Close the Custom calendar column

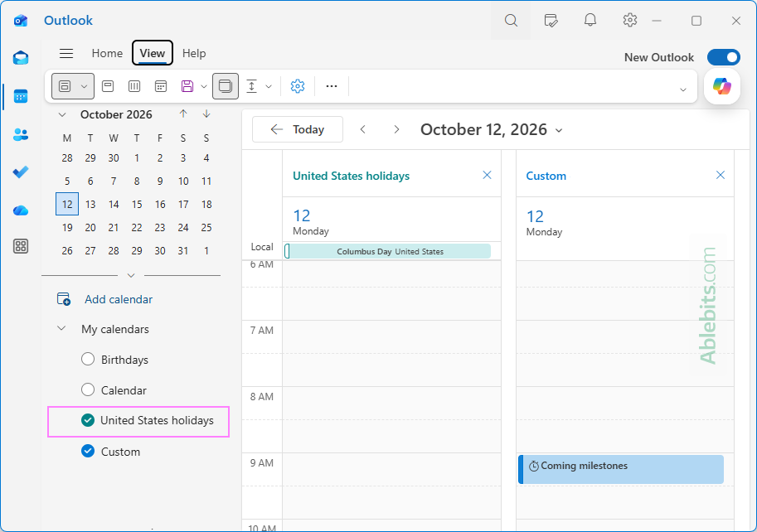coord(720,175)
